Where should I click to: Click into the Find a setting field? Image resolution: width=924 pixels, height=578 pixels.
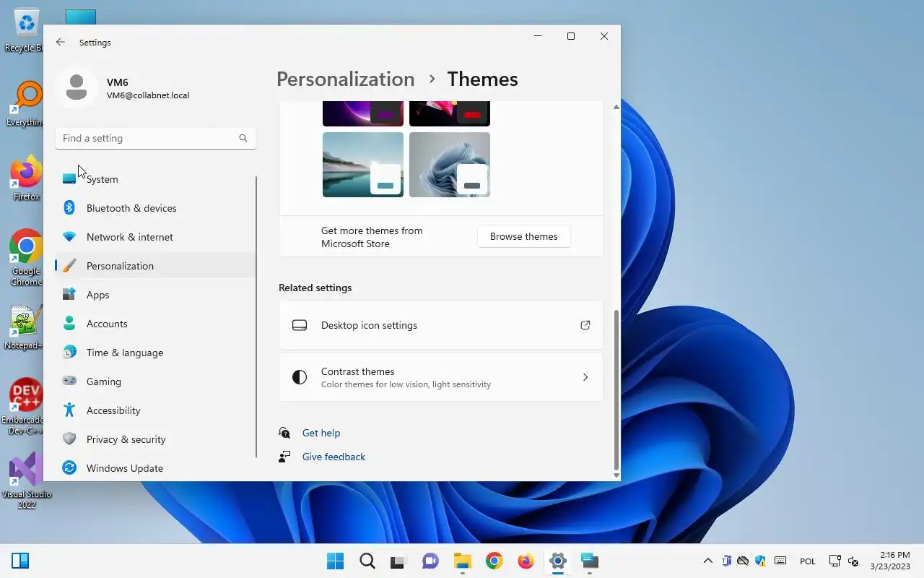click(x=156, y=138)
